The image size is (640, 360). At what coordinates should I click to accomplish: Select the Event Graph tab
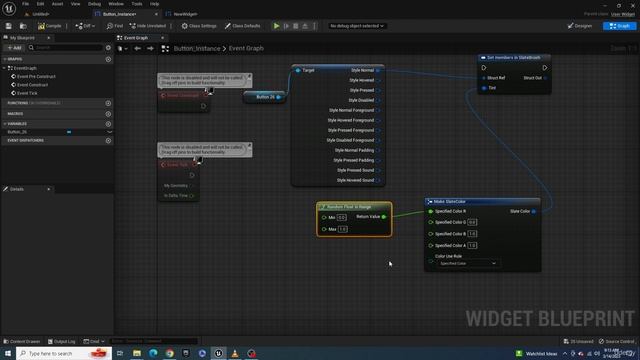(x=136, y=38)
